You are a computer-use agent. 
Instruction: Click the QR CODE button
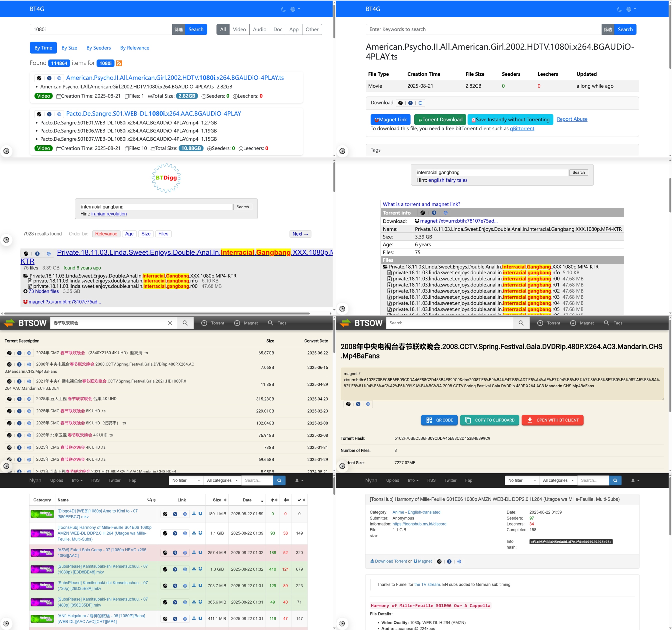(439, 420)
